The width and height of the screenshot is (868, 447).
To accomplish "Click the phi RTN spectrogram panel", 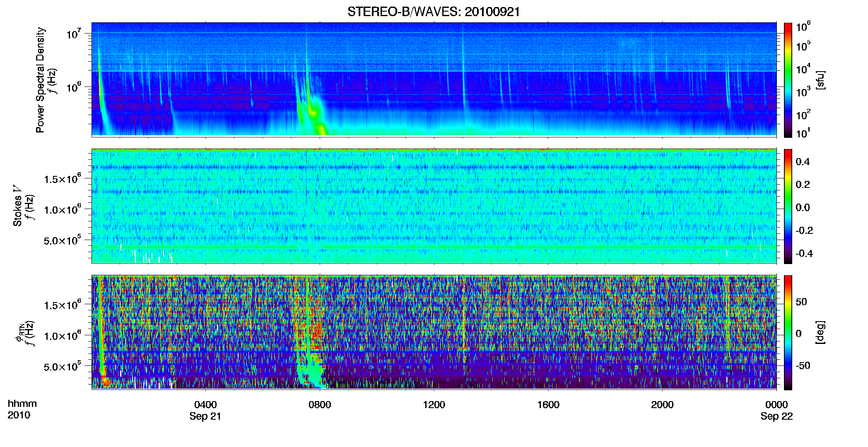I will pyautogui.click(x=434, y=332).
